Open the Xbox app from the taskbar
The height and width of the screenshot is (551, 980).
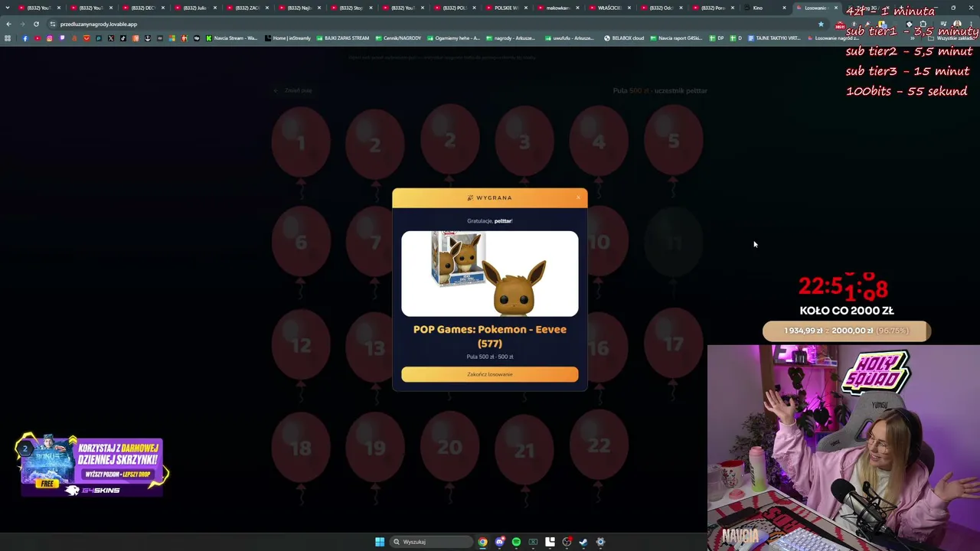click(533, 542)
